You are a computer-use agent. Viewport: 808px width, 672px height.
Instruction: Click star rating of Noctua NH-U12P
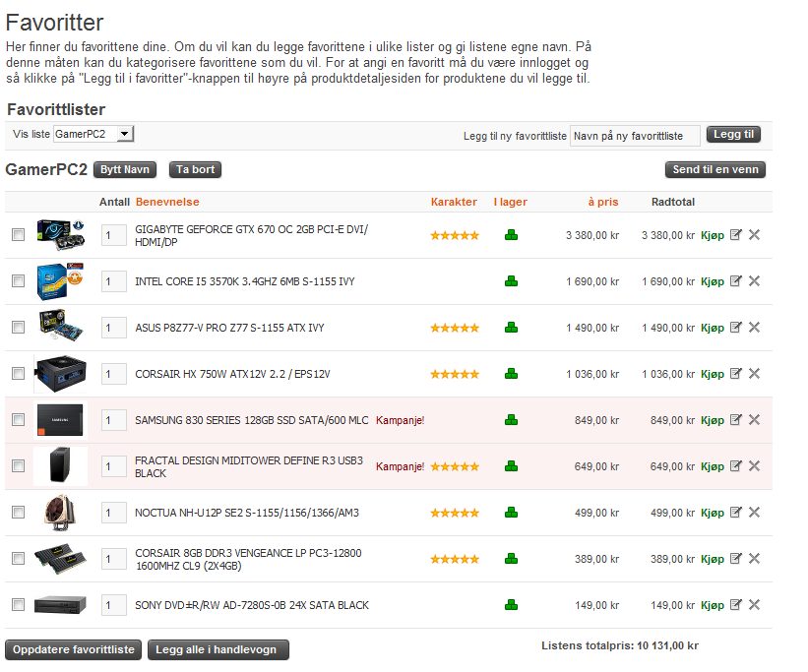tap(455, 513)
